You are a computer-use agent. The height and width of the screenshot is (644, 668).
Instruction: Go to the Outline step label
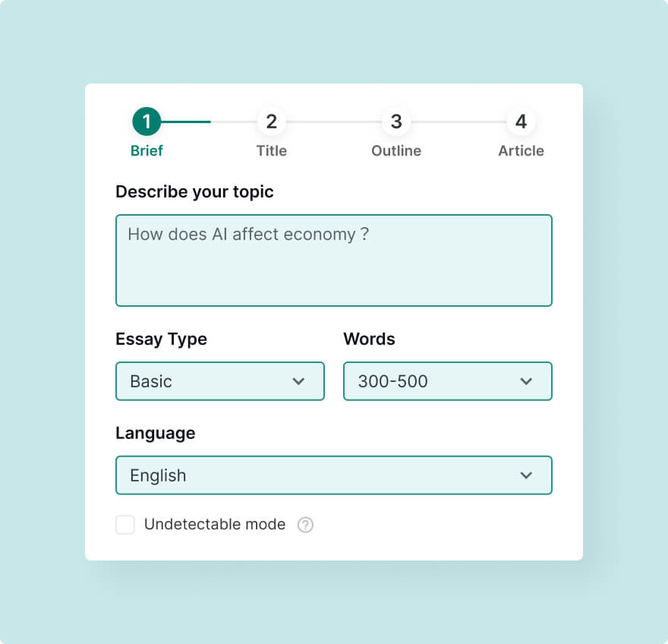coord(396,151)
